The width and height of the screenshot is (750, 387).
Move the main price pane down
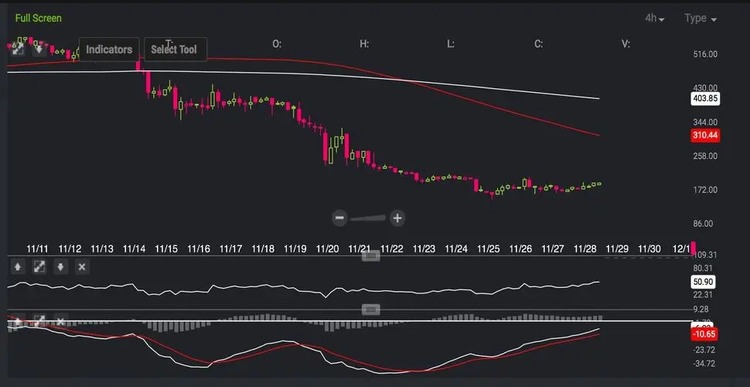click(x=39, y=48)
